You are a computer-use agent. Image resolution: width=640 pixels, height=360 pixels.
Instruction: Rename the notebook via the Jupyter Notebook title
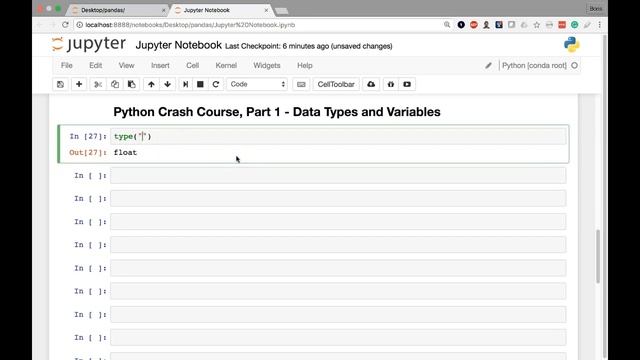click(x=178, y=45)
